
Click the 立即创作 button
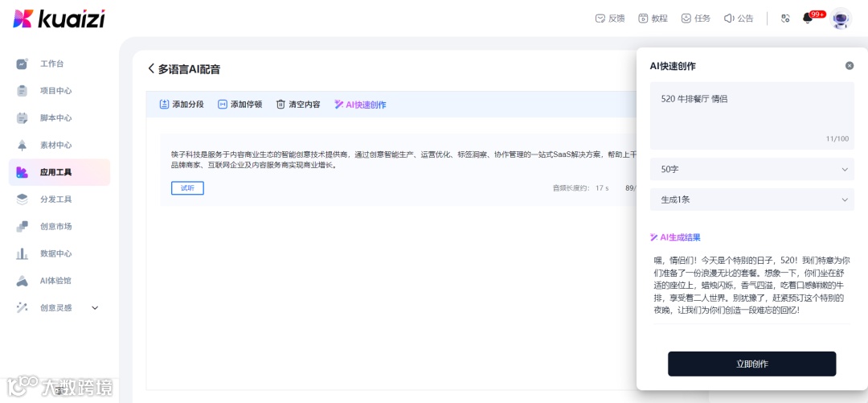pyautogui.click(x=751, y=364)
